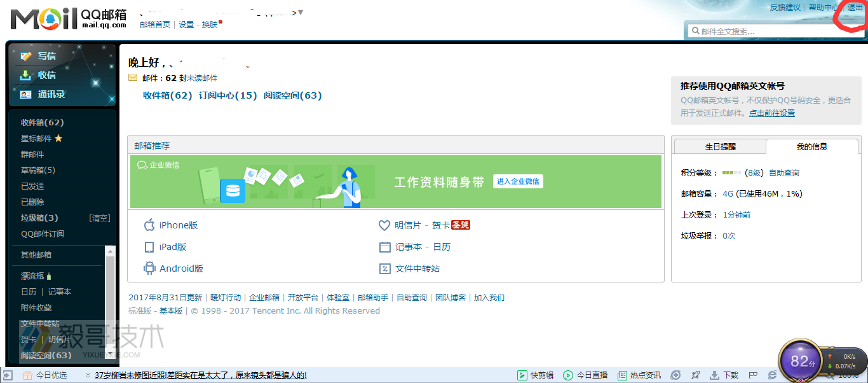The image size is (868, 383).
Task: Open 换肤 skin changer link
Action: 210,24
